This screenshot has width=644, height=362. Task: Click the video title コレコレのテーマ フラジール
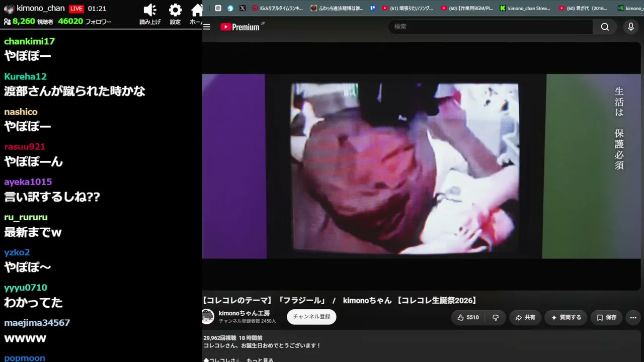coord(340,300)
